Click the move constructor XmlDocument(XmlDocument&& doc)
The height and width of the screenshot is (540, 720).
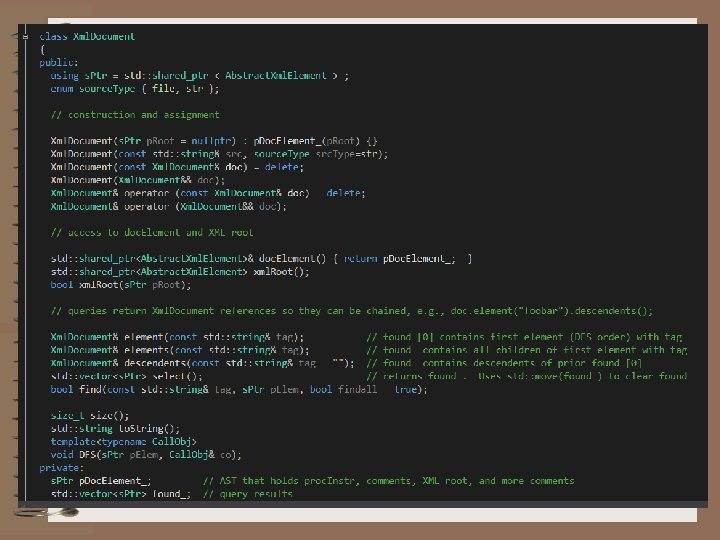tap(138, 180)
